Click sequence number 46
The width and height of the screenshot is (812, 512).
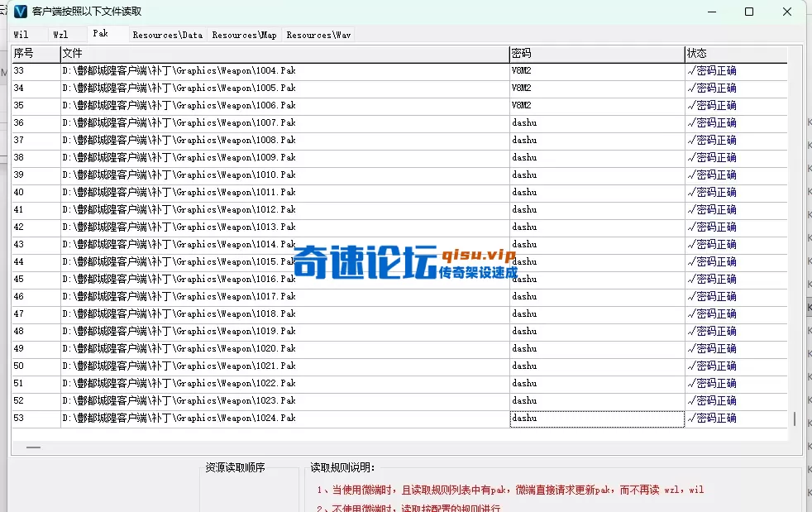click(19, 296)
